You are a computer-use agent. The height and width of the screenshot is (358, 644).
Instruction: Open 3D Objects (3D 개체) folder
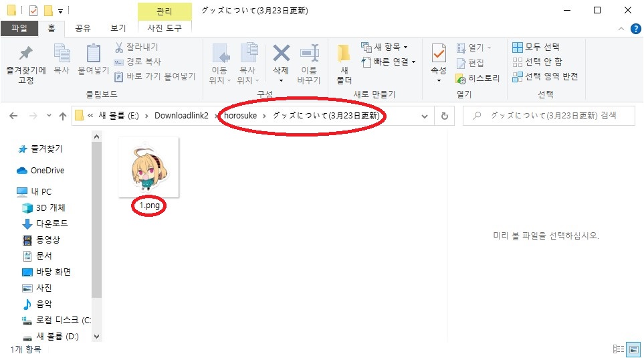tap(43, 207)
